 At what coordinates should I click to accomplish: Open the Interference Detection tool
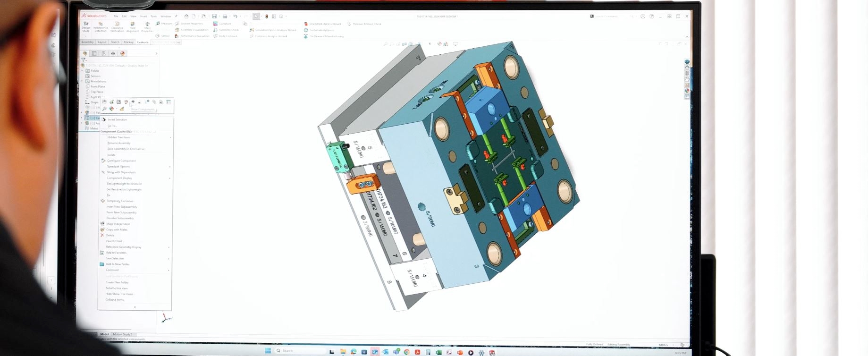click(101, 26)
